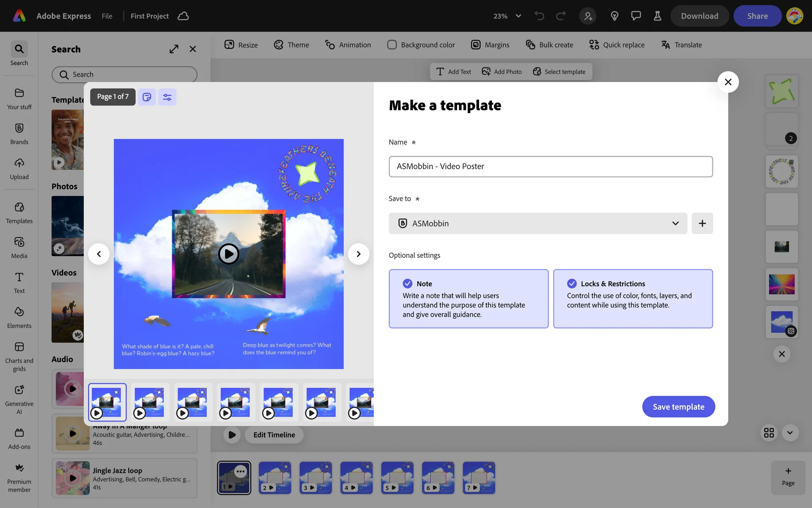Open the Elements panel

(19, 317)
